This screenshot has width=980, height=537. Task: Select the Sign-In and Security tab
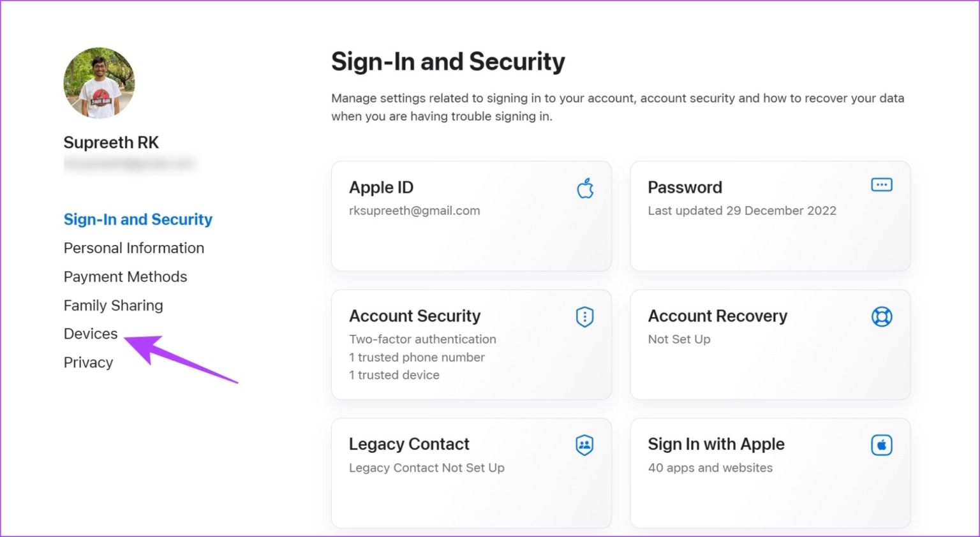pos(138,219)
